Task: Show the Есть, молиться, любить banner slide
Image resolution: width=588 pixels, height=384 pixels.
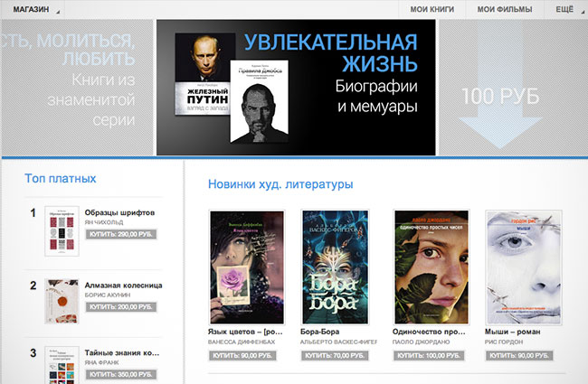Action: 77,88
